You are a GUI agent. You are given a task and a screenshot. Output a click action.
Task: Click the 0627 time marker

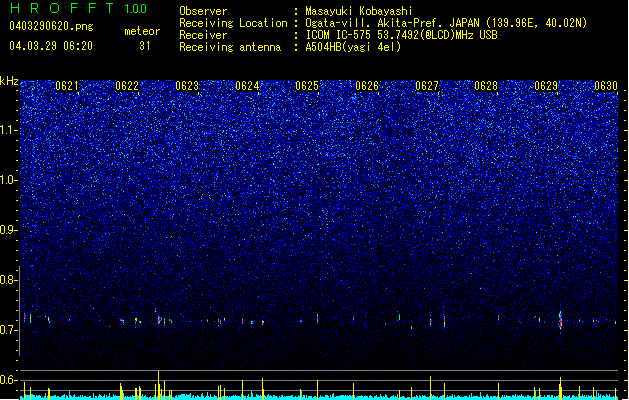(x=427, y=86)
